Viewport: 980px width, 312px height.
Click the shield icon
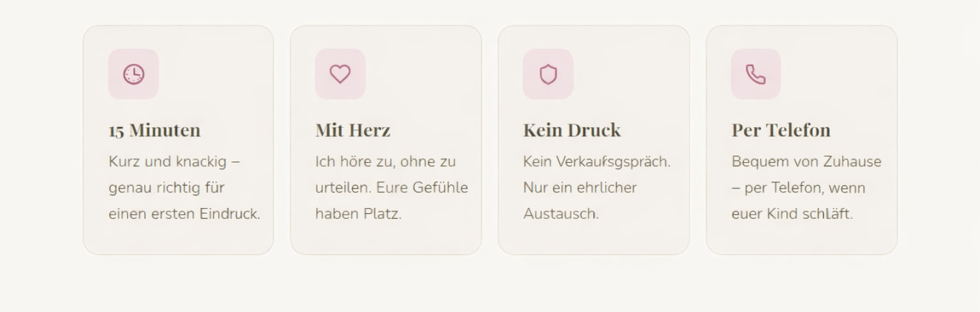tap(548, 74)
